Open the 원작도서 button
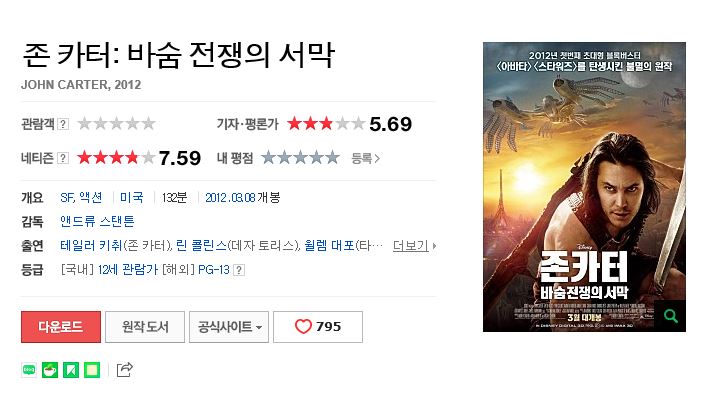Viewport: 712px width, 414px height. click(x=145, y=327)
